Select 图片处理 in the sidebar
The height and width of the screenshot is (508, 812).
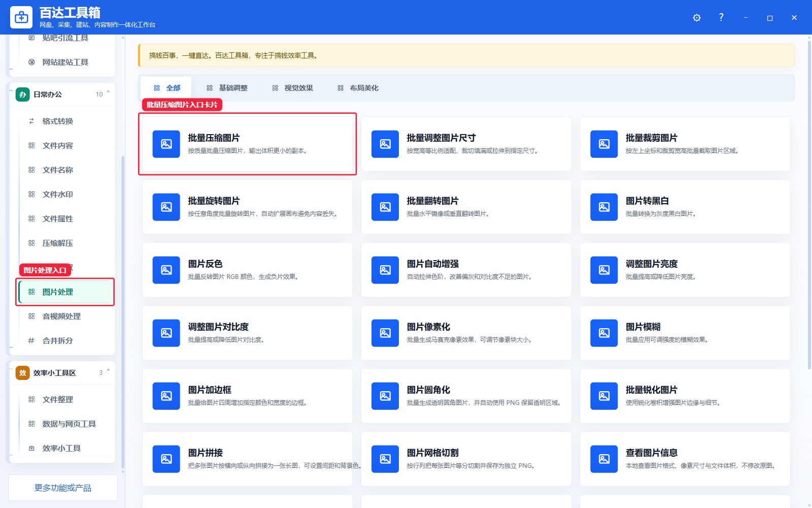click(x=66, y=292)
